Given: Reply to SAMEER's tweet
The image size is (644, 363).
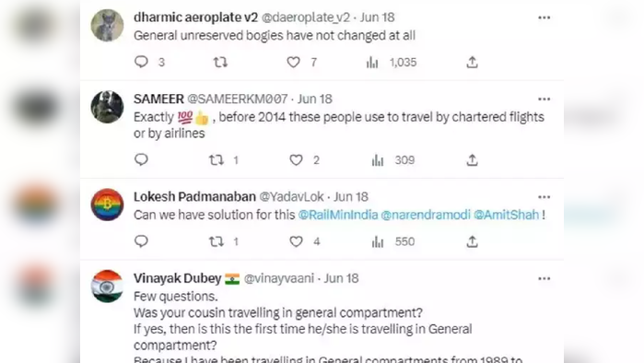Looking at the screenshot, I should 141,159.
